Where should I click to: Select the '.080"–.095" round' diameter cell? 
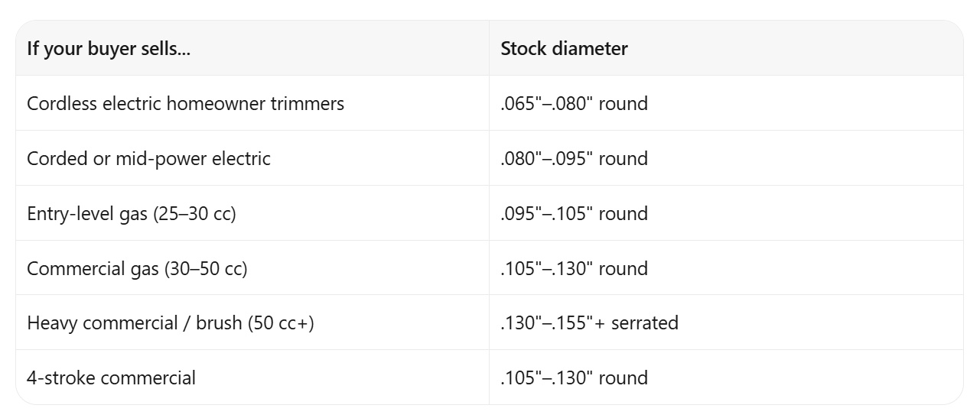(726, 158)
